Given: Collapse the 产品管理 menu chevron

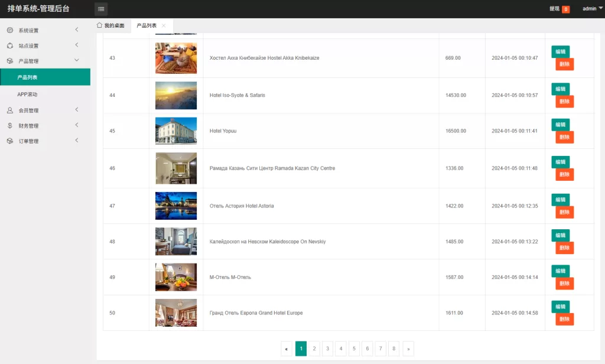Looking at the screenshot, I should (77, 61).
